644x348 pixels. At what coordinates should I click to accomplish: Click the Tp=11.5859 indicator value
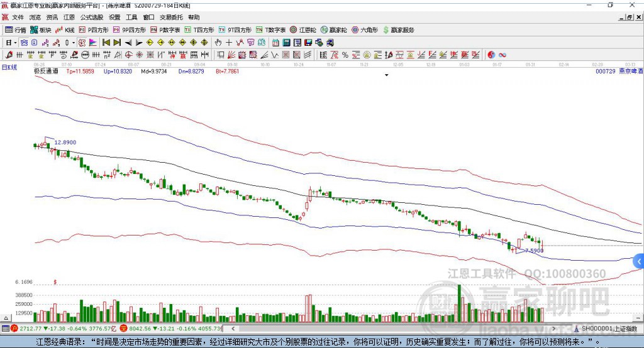coord(80,71)
